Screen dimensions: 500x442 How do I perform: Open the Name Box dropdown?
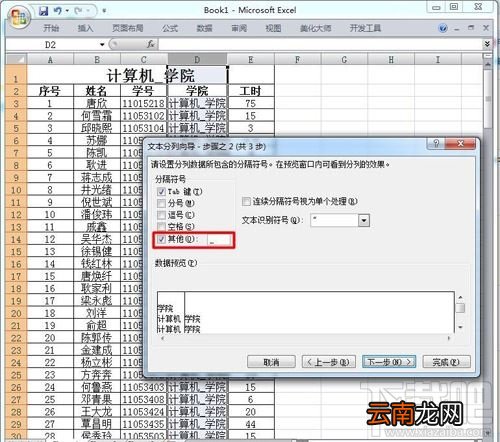pyautogui.click(x=102, y=44)
